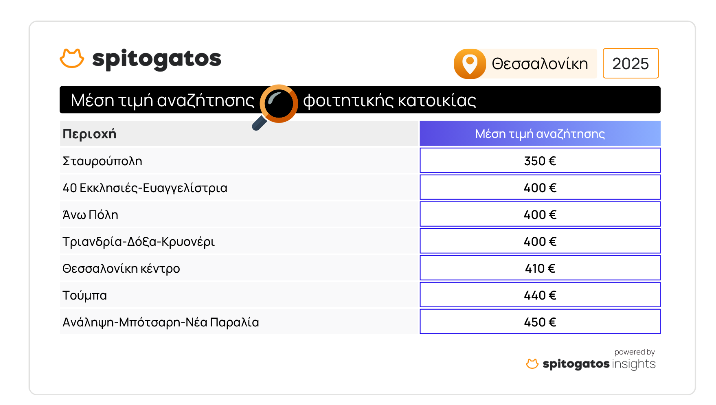Click the 440 € price cell
This screenshot has width=716, height=405.
click(x=540, y=295)
